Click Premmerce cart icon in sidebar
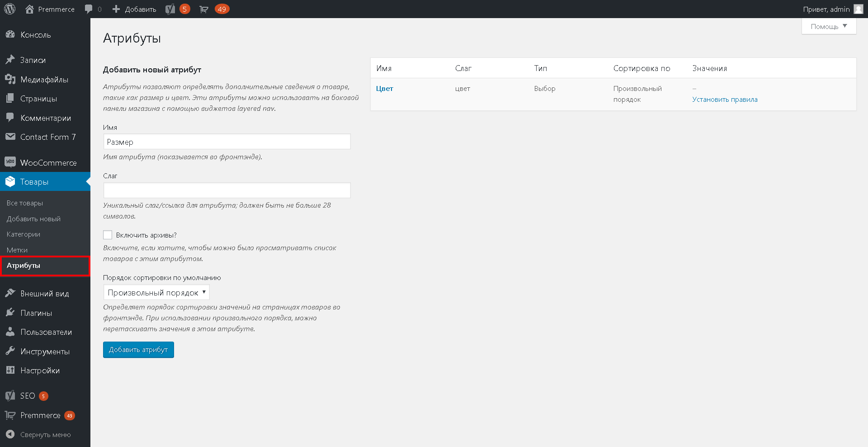The image size is (868, 447). (10, 415)
